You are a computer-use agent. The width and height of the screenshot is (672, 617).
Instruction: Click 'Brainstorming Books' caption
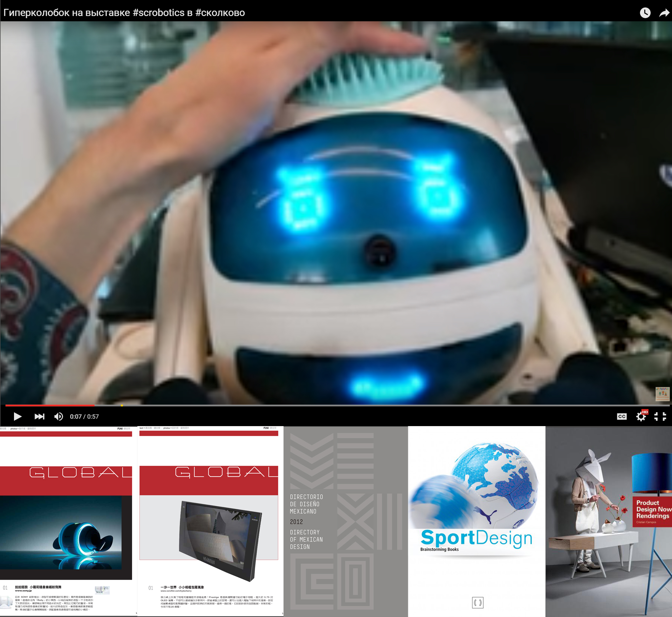click(439, 549)
